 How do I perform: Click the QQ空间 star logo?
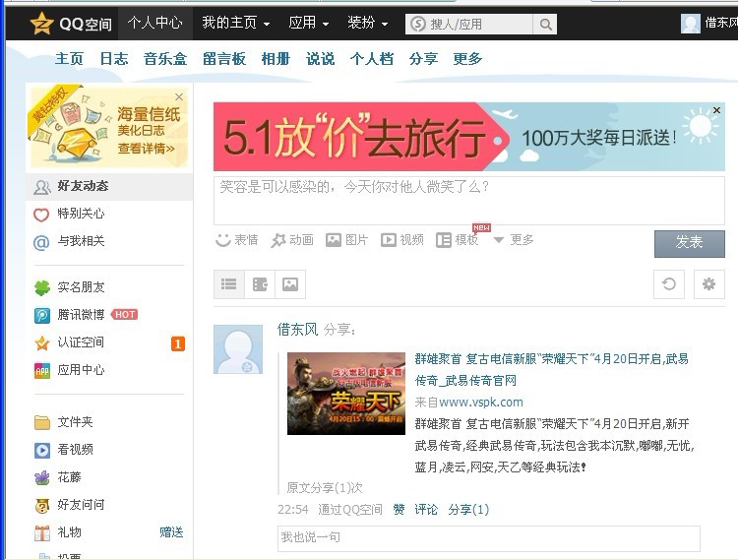pos(41,24)
